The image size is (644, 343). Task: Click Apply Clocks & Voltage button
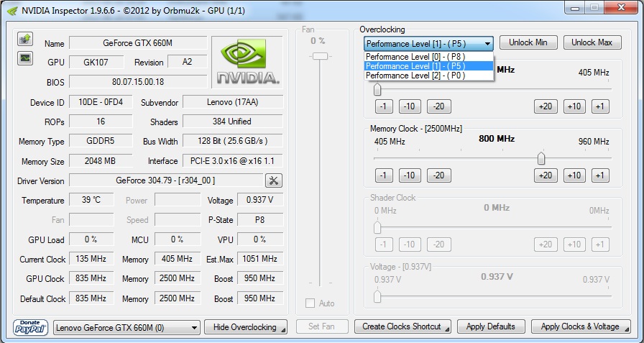581,326
